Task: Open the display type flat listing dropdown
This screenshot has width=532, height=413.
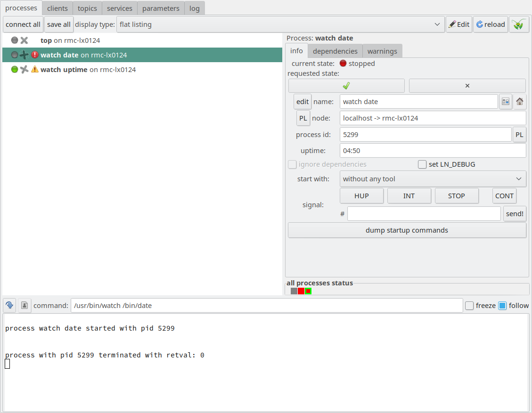Action: (x=280, y=24)
